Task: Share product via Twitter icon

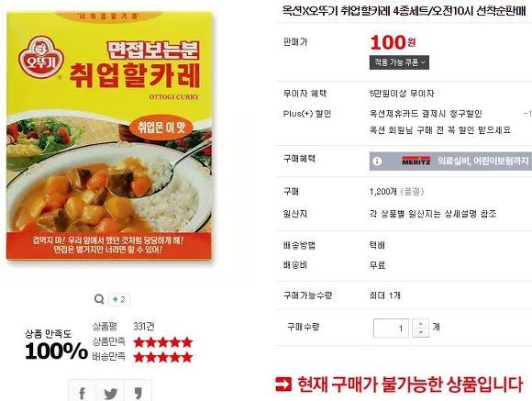Action: [111, 393]
